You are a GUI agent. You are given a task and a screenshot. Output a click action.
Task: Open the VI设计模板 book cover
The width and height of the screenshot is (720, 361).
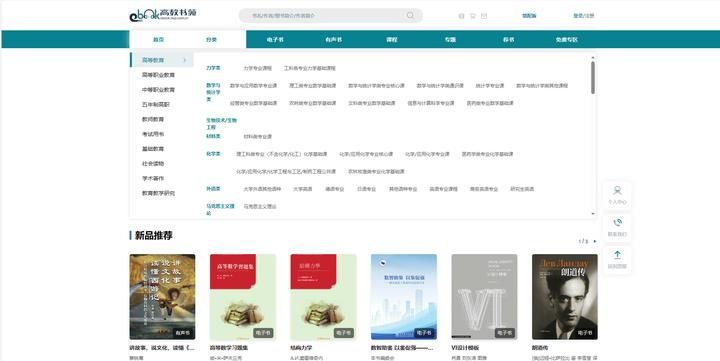pyautogui.click(x=484, y=297)
